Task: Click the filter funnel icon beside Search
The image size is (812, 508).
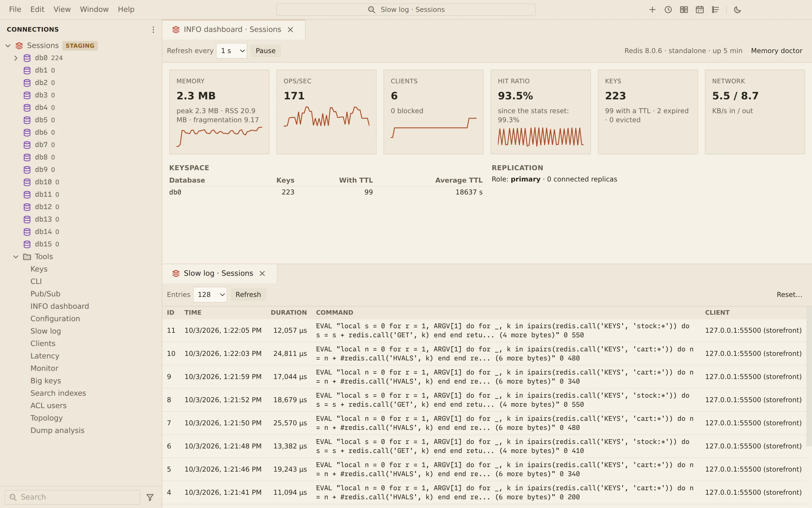Action: click(150, 497)
